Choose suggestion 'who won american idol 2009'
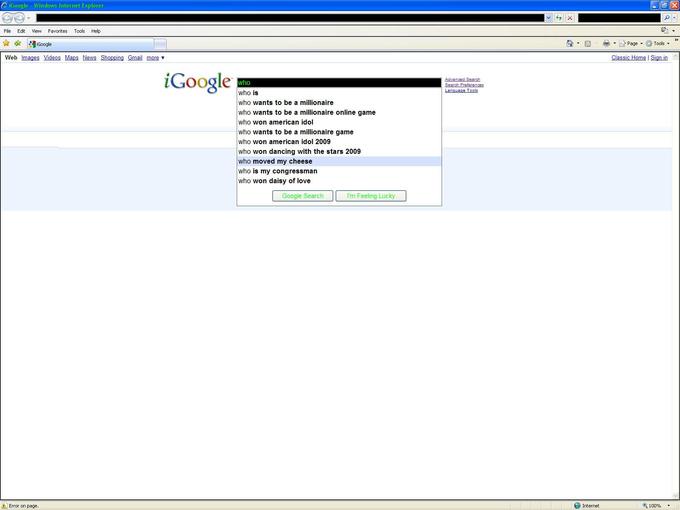This screenshot has height=510, width=680. (x=339, y=142)
